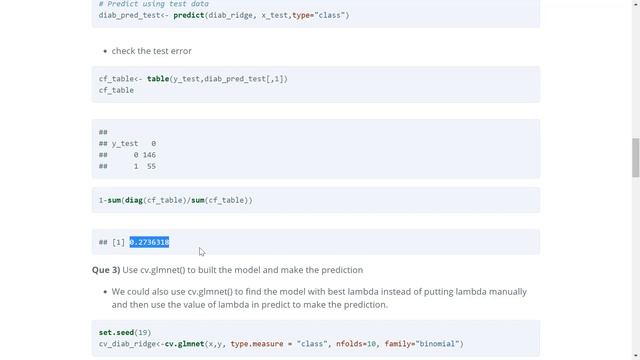640x360 pixels.
Task: Click the vertical scrollbar thumb
Action: coord(636,158)
